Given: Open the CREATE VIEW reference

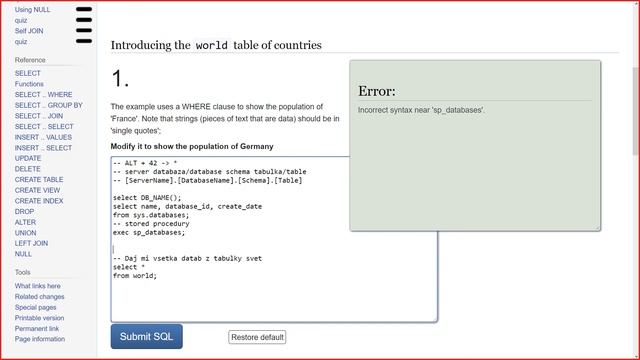Looking at the screenshot, I should coord(37,190).
